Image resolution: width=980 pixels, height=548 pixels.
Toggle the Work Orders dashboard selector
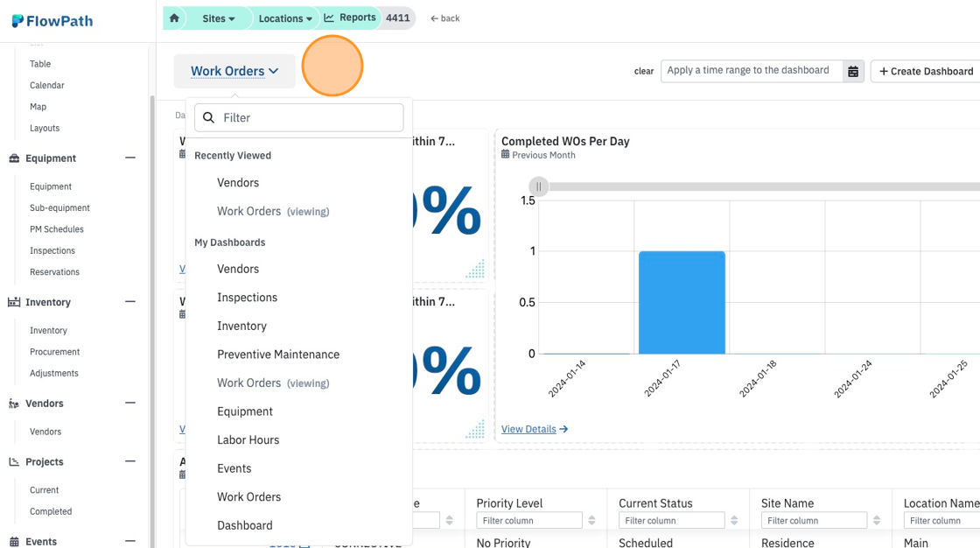point(234,71)
